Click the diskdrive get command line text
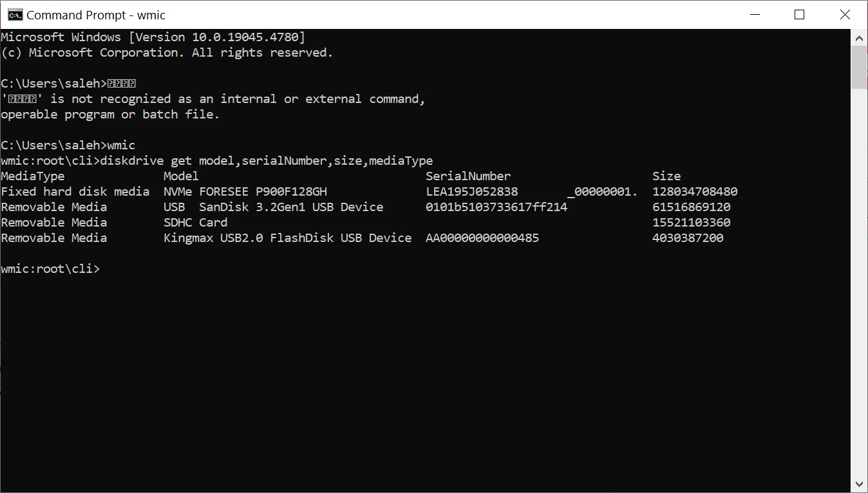Image resolution: width=868 pixels, height=493 pixels. click(x=267, y=161)
